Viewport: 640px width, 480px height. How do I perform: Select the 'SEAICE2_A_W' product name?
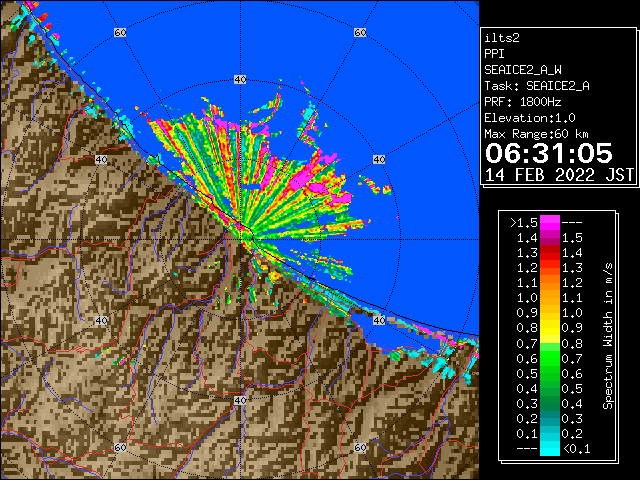[x=523, y=70]
